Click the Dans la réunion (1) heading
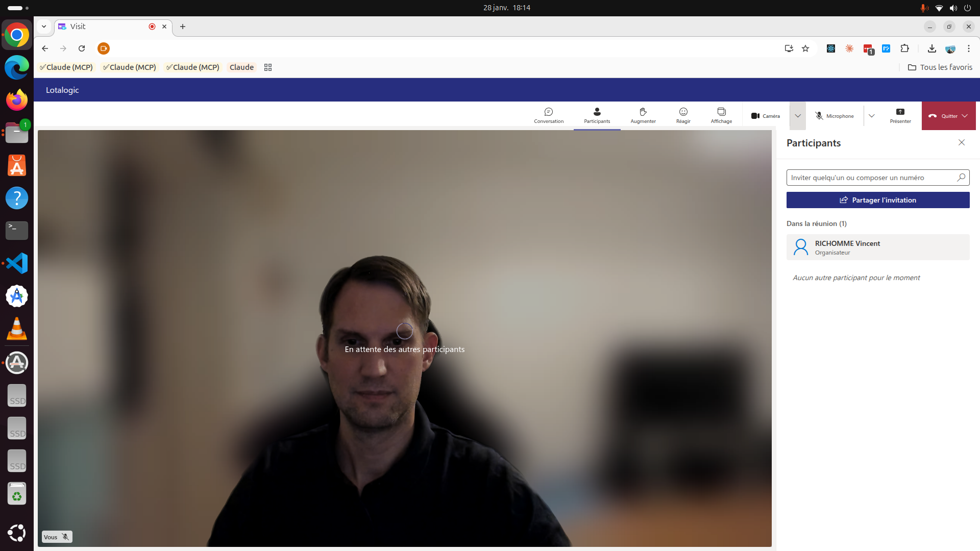Viewport: 980px width, 551px height. (817, 223)
